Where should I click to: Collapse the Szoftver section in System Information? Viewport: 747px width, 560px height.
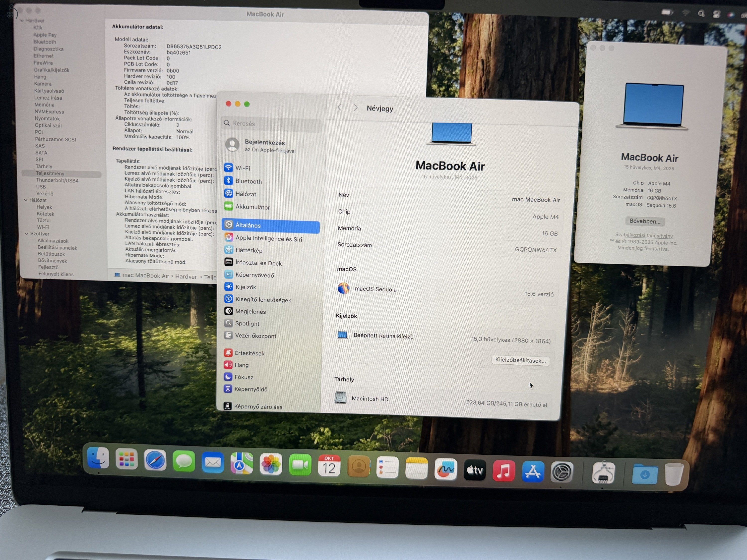[27, 234]
